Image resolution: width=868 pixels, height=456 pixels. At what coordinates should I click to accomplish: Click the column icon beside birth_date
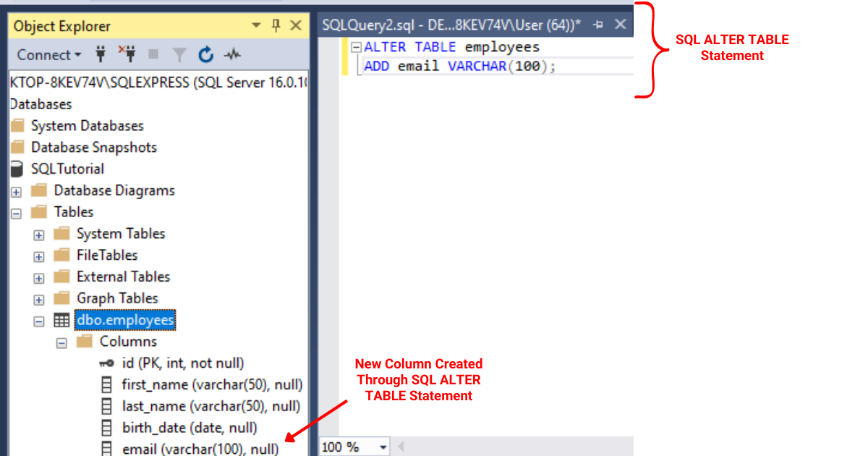107,428
